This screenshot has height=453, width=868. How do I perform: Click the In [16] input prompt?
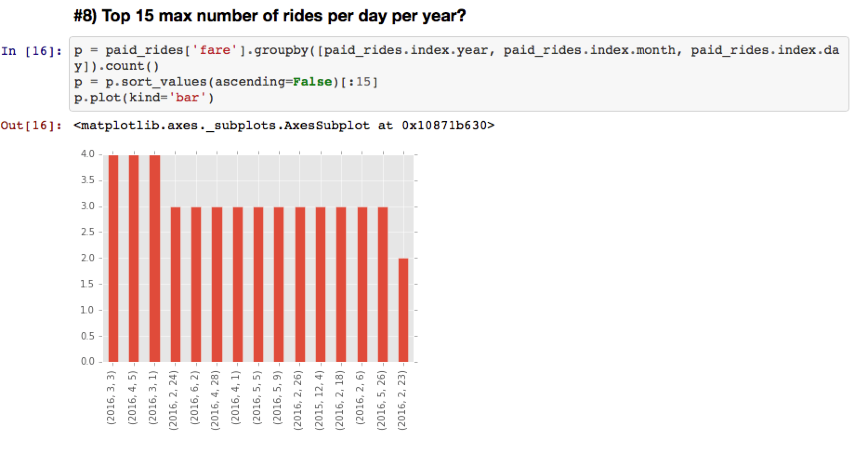[32, 51]
